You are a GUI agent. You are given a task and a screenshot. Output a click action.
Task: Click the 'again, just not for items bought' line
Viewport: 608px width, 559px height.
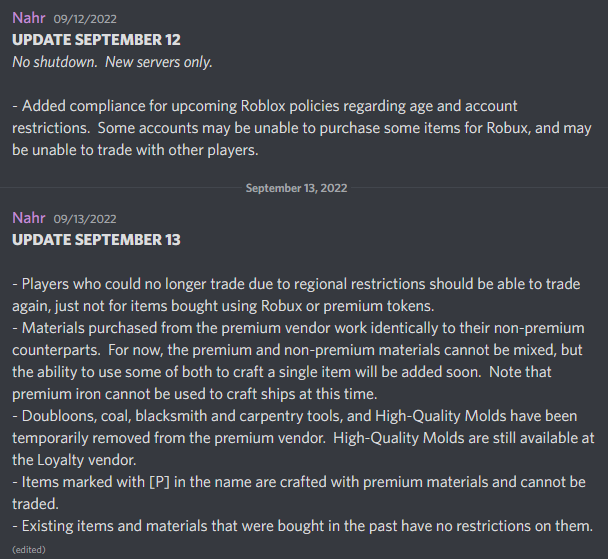(223, 306)
